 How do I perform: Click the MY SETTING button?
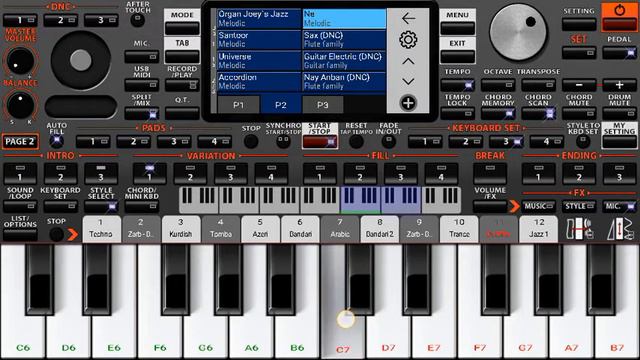(x=619, y=142)
